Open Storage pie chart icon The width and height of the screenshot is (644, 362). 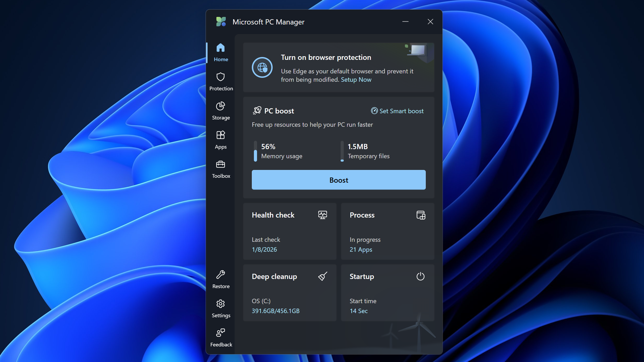(220, 106)
